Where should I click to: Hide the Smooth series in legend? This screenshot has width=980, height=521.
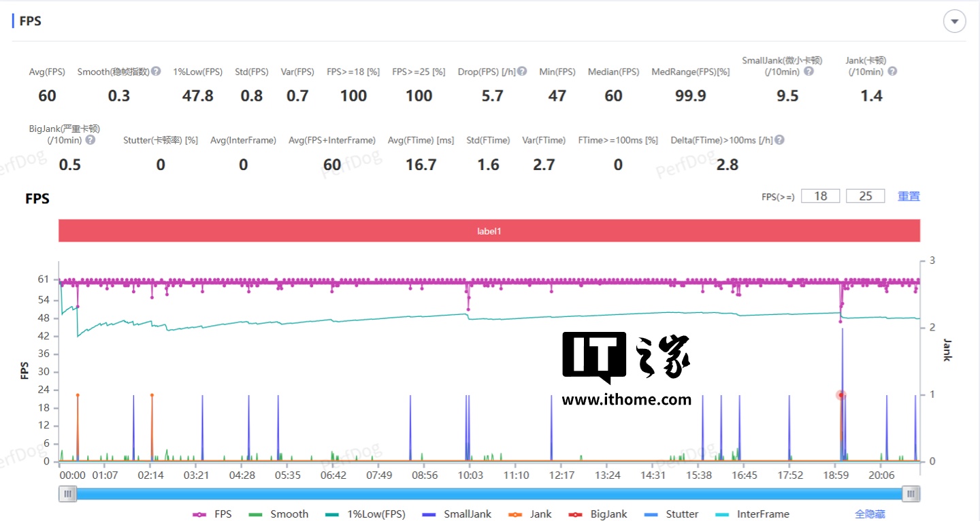[279, 514]
